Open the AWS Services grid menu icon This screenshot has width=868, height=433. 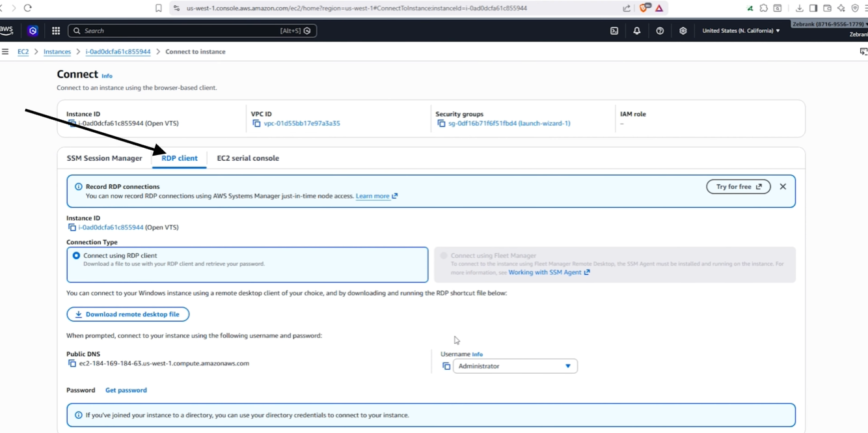coord(56,31)
